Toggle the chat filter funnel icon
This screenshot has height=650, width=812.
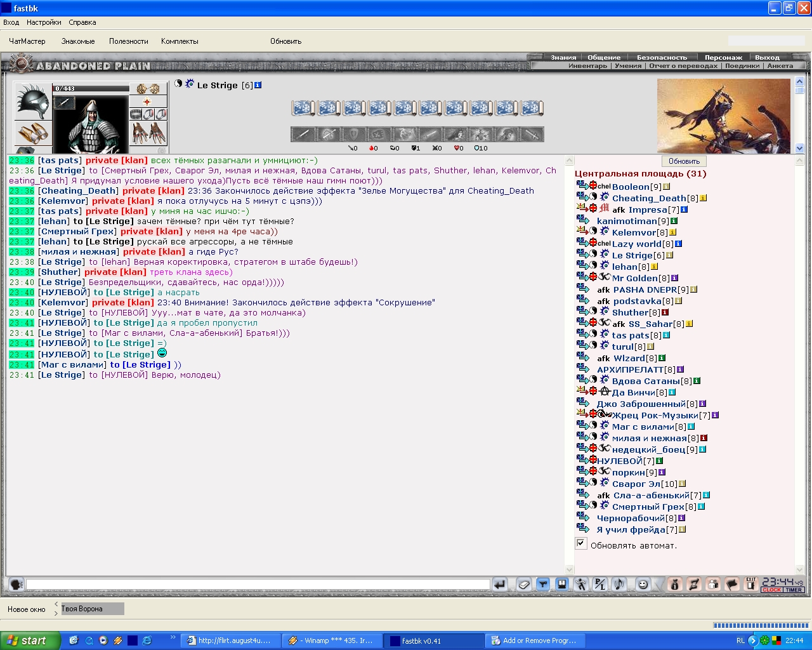point(543,585)
